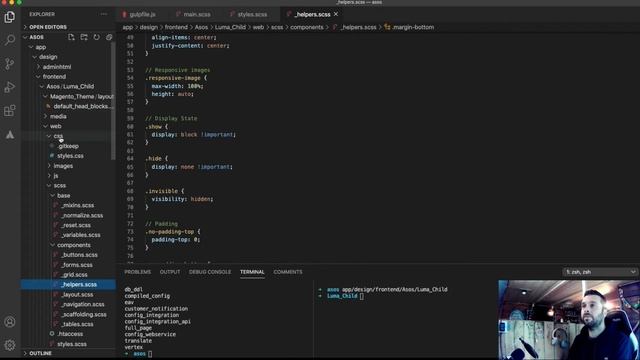Image resolution: width=640 pixels, height=360 pixels.
Task: Collapse the css folder
Action: coord(68,136)
